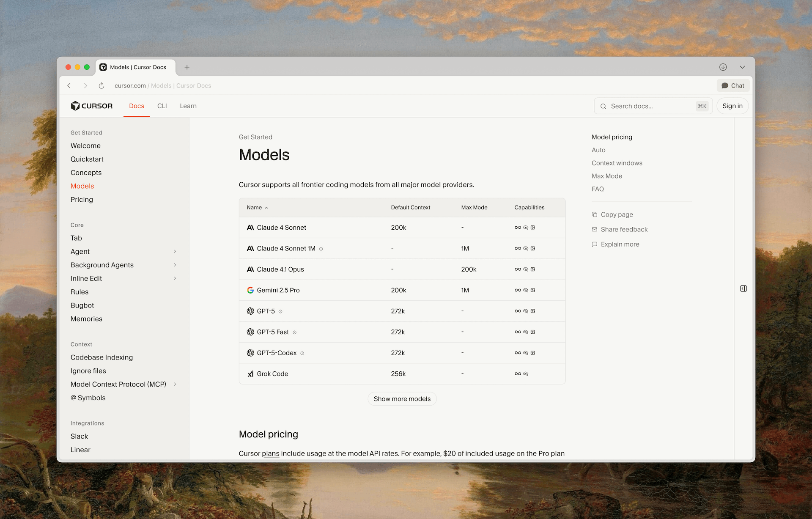Viewport: 812px width, 519px height.
Task: Click the Search docs input field
Action: click(651, 106)
